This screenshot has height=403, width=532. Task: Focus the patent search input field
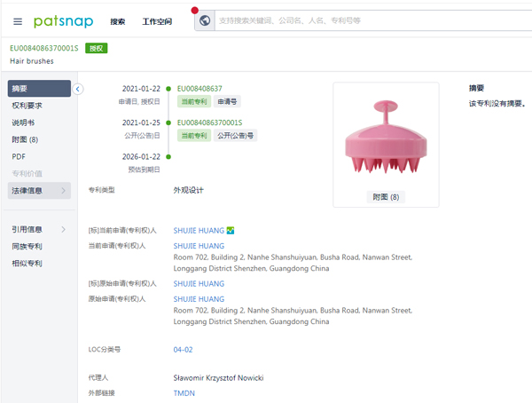373,20
